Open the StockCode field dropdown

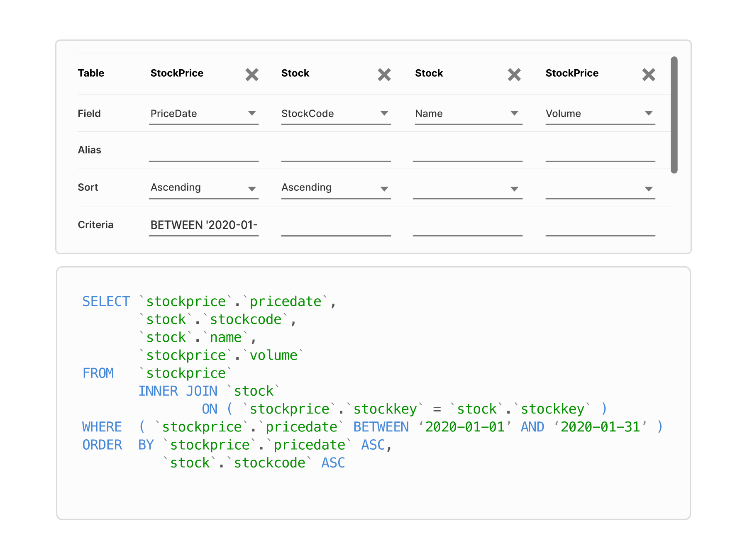click(336, 114)
